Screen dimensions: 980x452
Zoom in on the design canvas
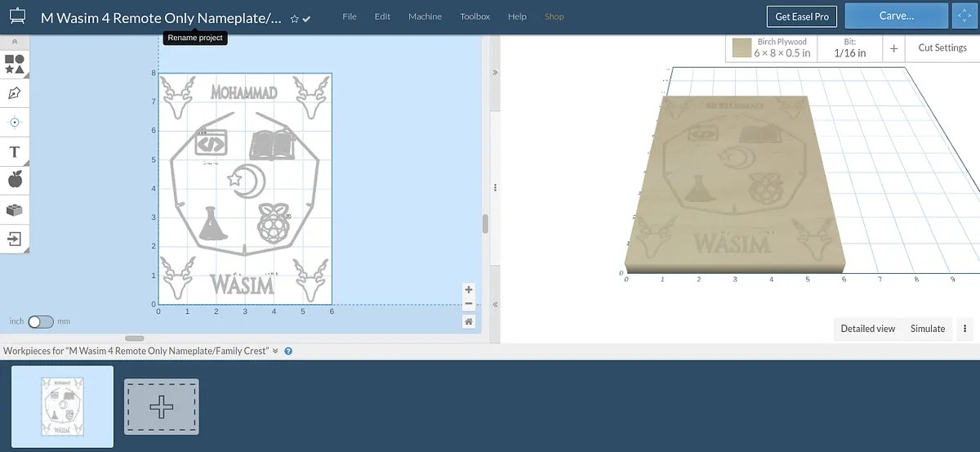point(469,289)
